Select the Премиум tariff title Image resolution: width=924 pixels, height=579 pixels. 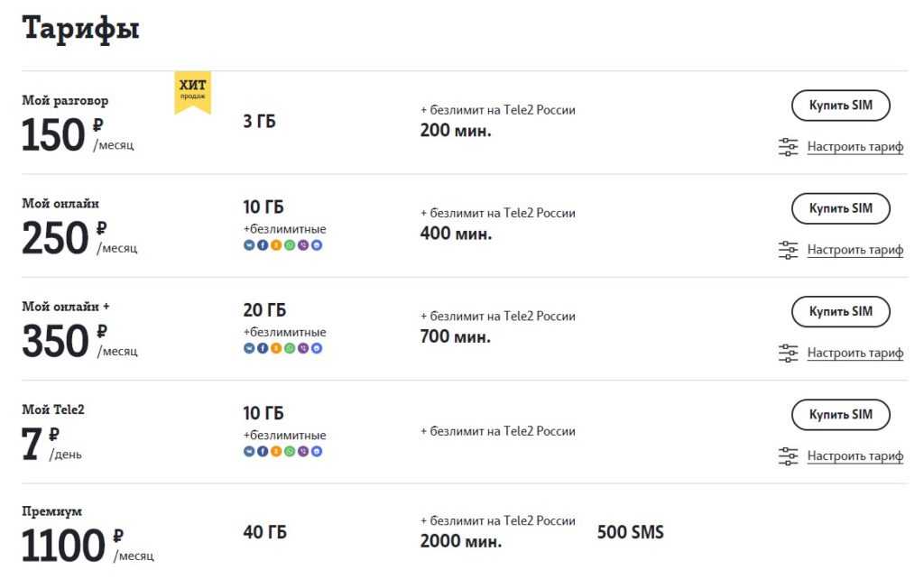click(x=51, y=511)
